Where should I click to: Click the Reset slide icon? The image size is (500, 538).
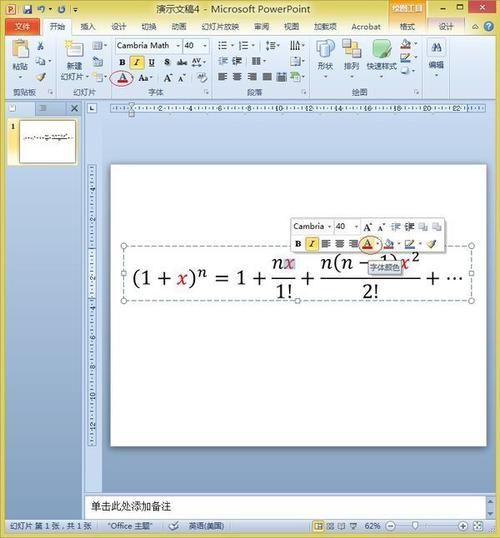[98, 61]
